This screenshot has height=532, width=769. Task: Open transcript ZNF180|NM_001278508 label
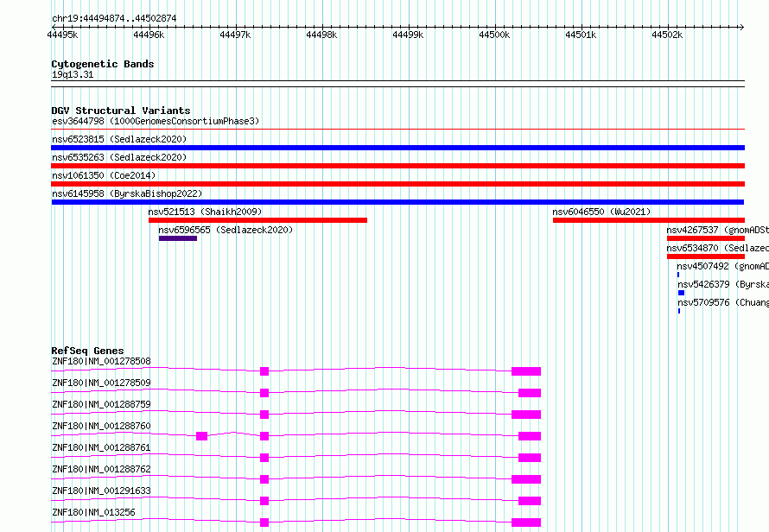click(101, 361)
